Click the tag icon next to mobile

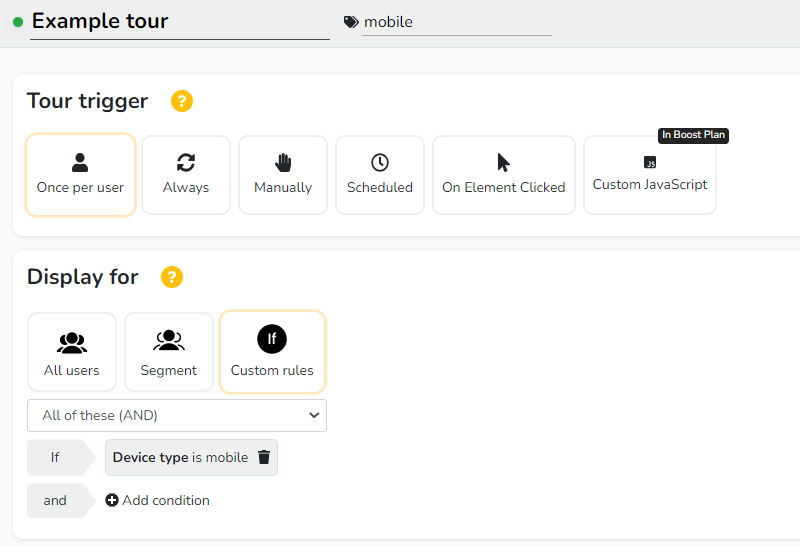(x=351, y=22)
